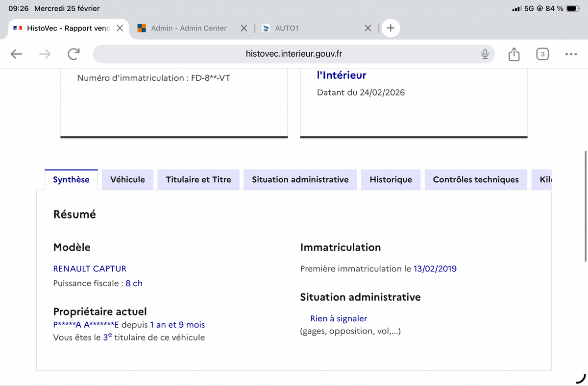Screen dimensions: 588x386
Task: Open the Titulaire et Titre tab
Action: (x=198, y=179)
